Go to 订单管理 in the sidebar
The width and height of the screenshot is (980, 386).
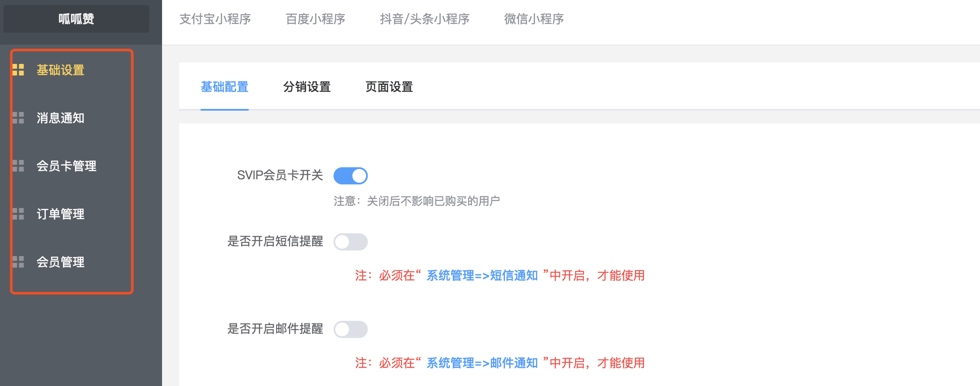[60, 214]
